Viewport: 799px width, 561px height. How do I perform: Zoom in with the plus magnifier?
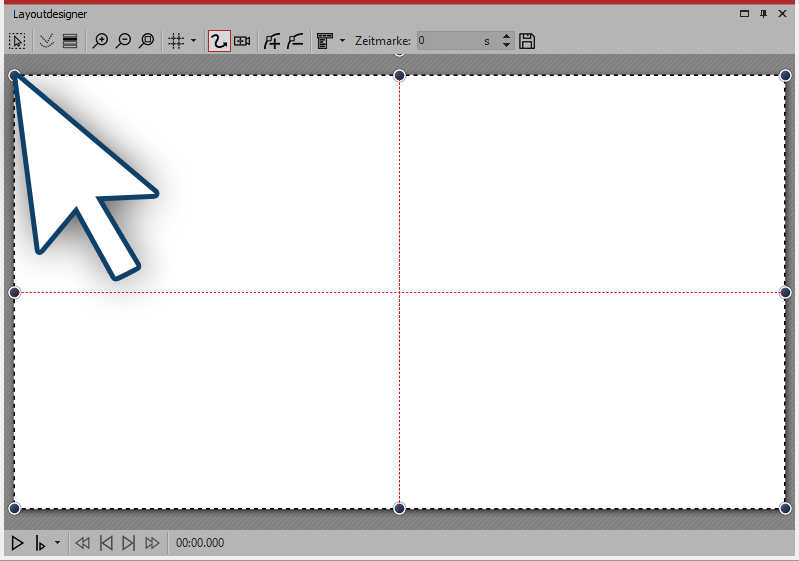coord(100,41)
